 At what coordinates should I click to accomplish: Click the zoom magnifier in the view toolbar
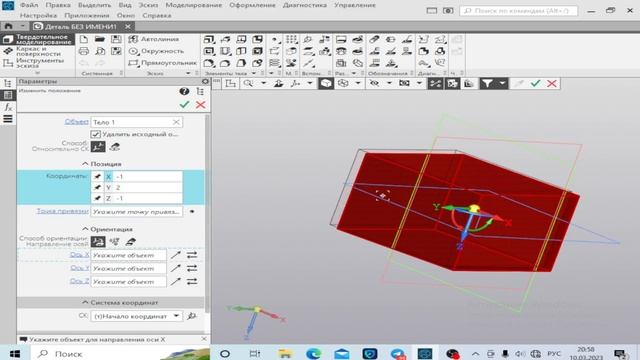pyautogui.click(x=248, y=84)
